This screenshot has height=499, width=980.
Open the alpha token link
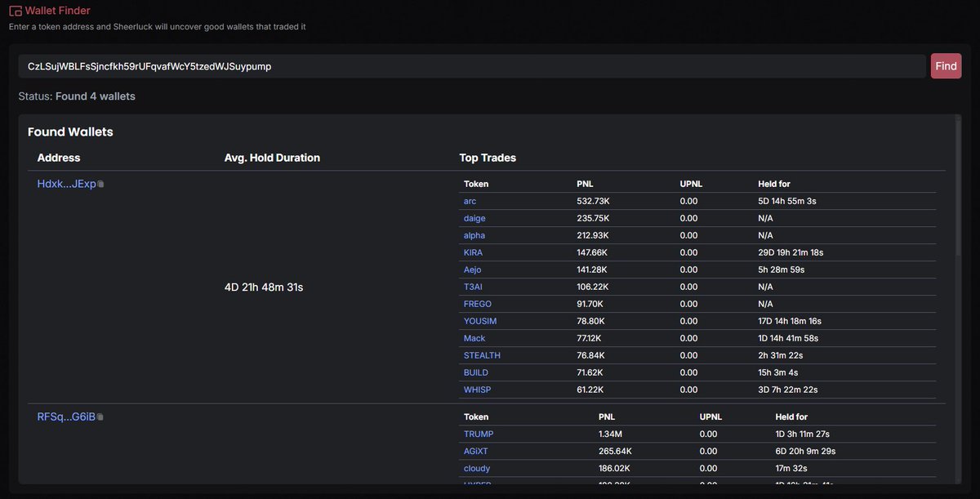(474, 235)
